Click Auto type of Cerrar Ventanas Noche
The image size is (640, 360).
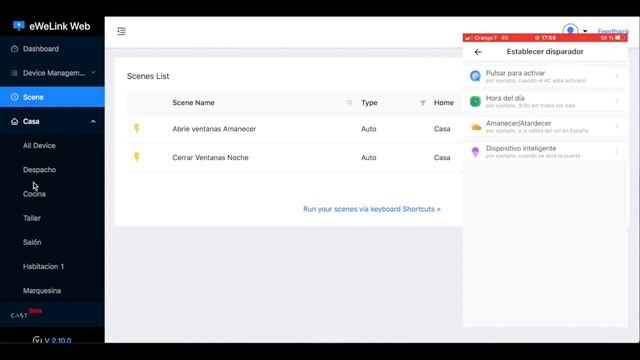tap(369, 158)
